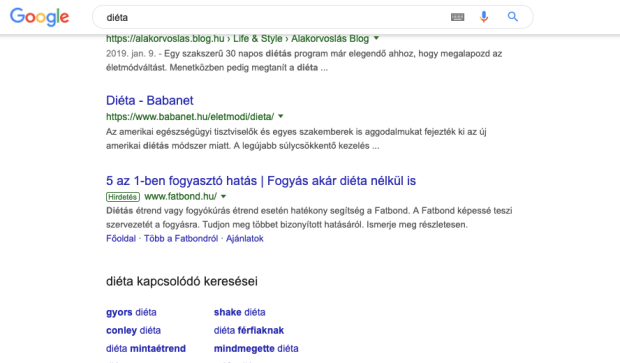Expand arrow next to alakorvoslas.blog.hu URL
The height and width of the screenshot is (363, 620).
coord(376,38)
